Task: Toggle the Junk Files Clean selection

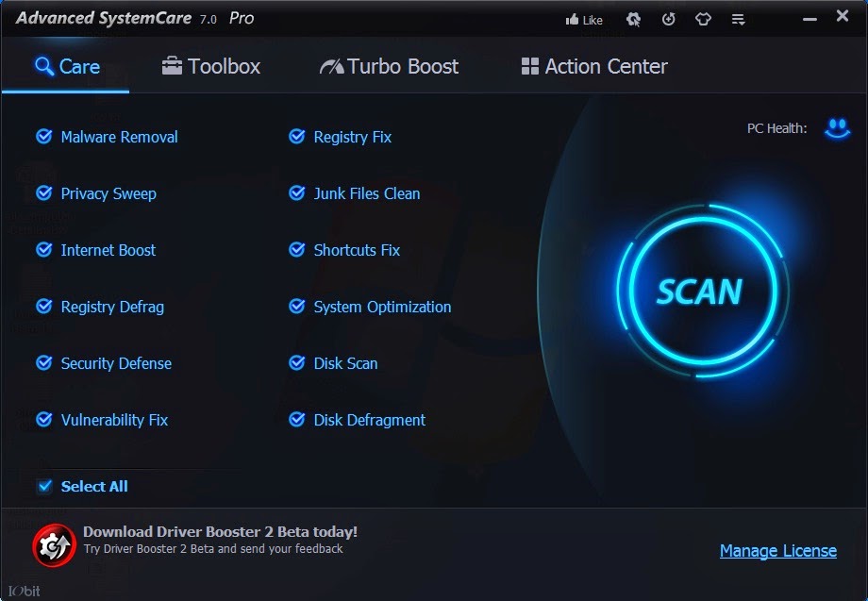Action: [296, 193]
